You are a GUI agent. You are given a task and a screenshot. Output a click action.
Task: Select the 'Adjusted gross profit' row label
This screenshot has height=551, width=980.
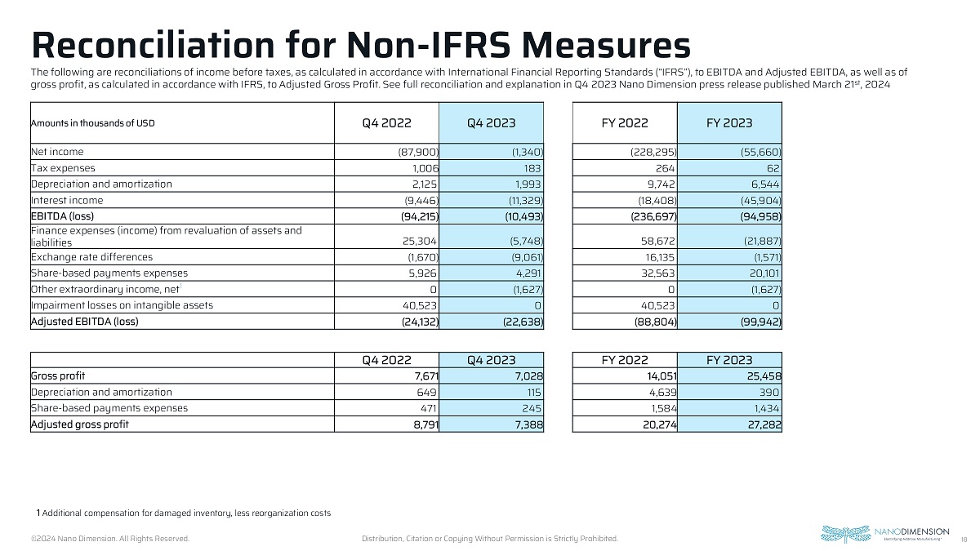click(x=80, y=424)
